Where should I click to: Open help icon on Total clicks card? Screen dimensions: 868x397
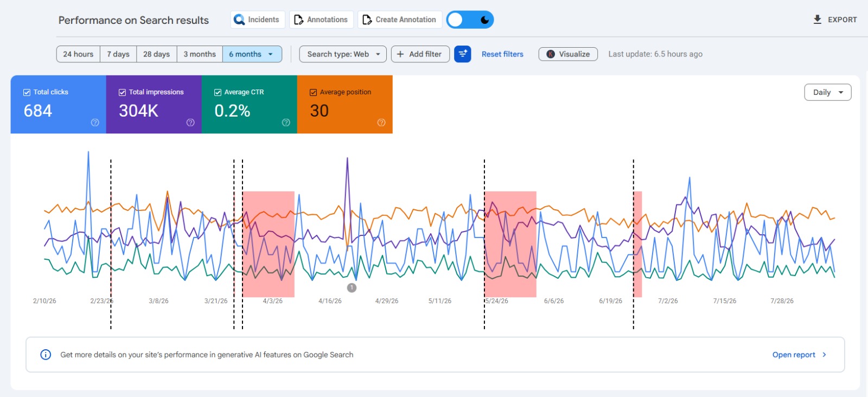point(95,123)
